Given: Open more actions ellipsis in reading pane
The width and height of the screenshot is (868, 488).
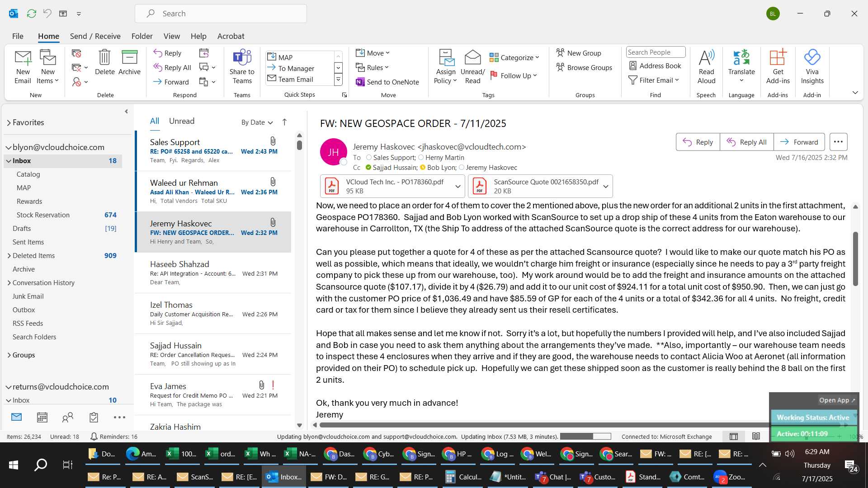Looking at the screenshot, I should coord(838,142).
